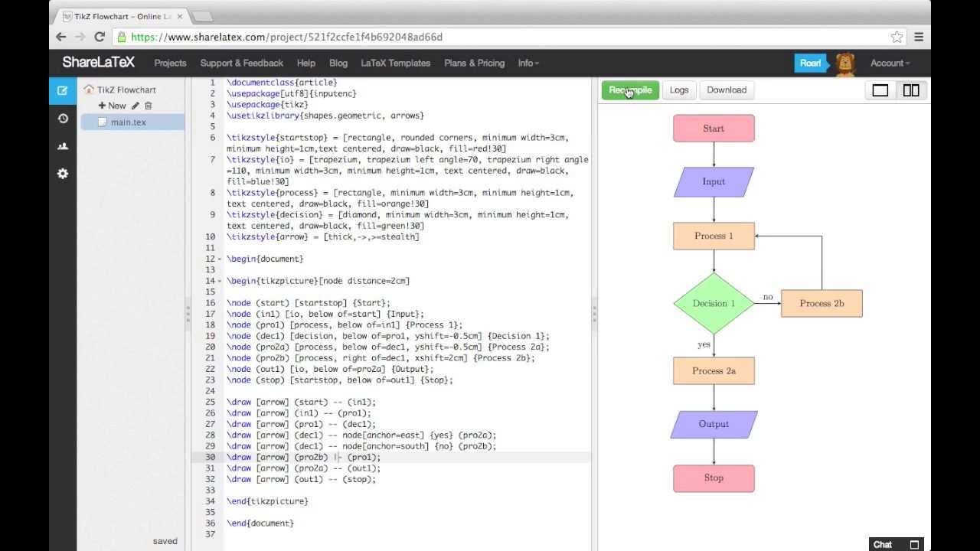Image resolution: width=980 pixels, height=551 pixels.
Task: Click the main.tex file icon
Action: click(103, 122)
